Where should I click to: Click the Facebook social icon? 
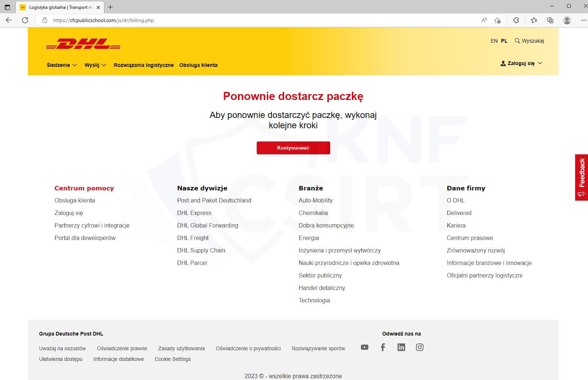[383, 347]
